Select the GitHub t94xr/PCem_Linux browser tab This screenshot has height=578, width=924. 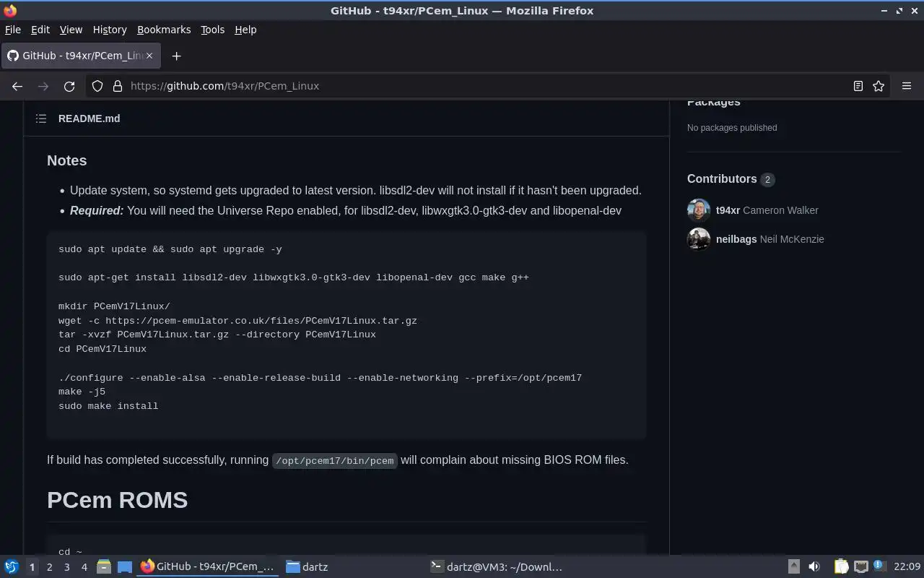pos(81,56)
